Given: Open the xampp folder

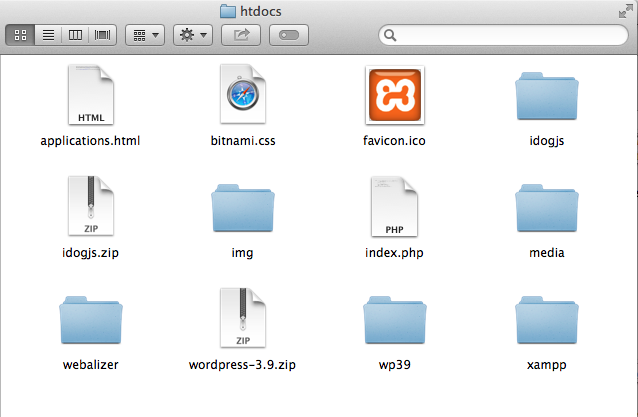Looking at the screenshot, I should tap(546, 322).
